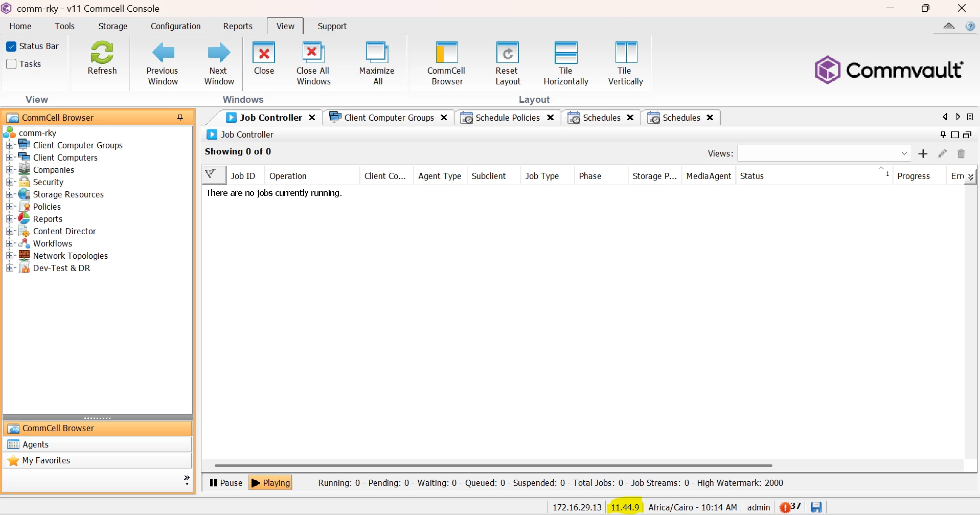The width and height of the screenshot is (980, 515).
Task: Expand the Policies tree node
Action: [x=10, y=207]
